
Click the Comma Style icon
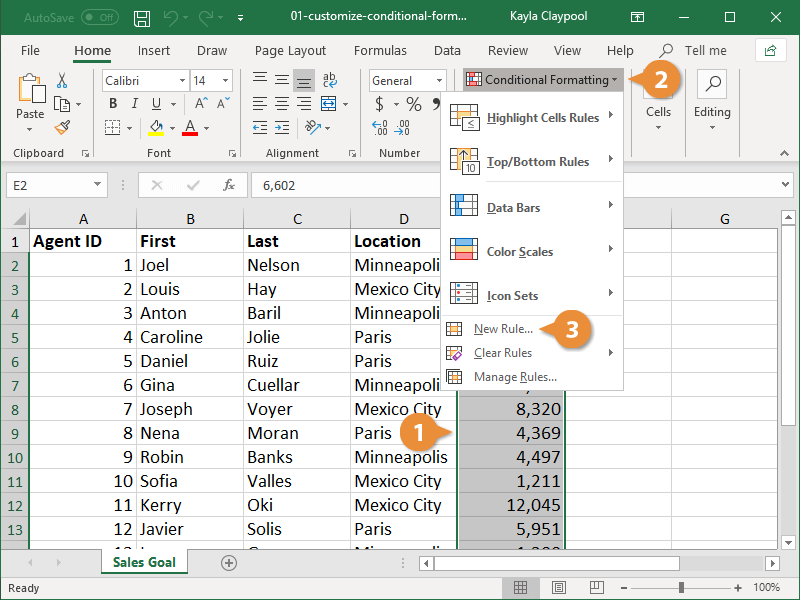click(438, 103)
